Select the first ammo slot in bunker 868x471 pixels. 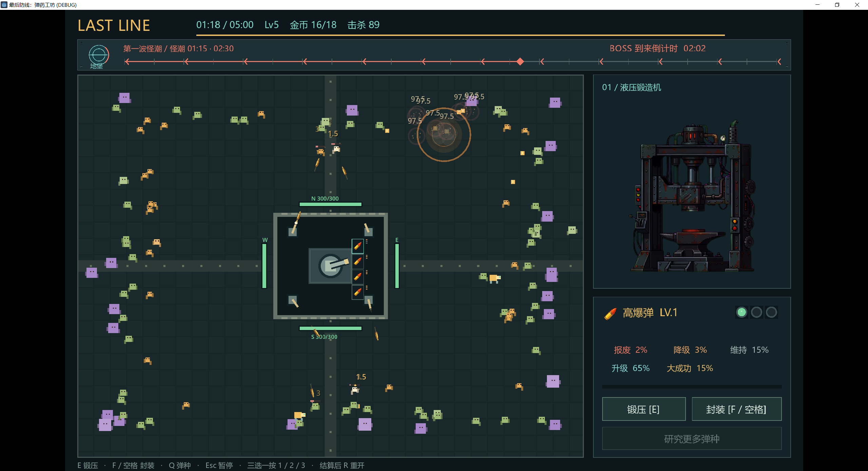pos(358,246)
